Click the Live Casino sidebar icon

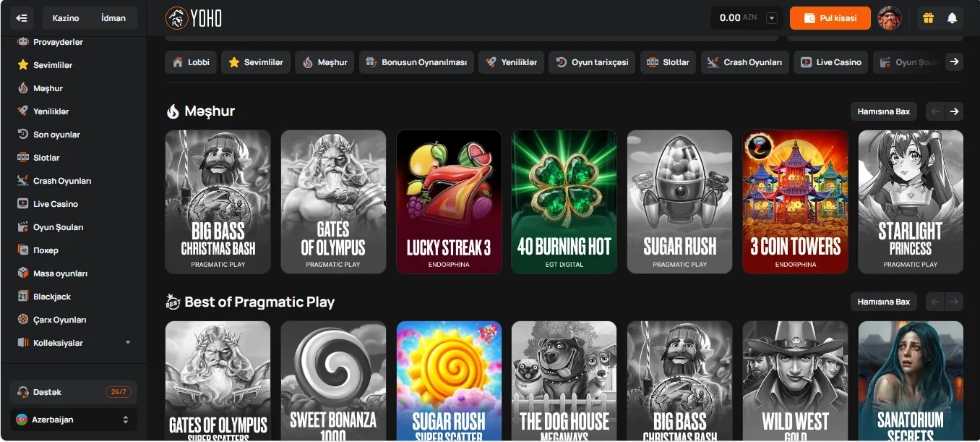click(x=22, y=204)
